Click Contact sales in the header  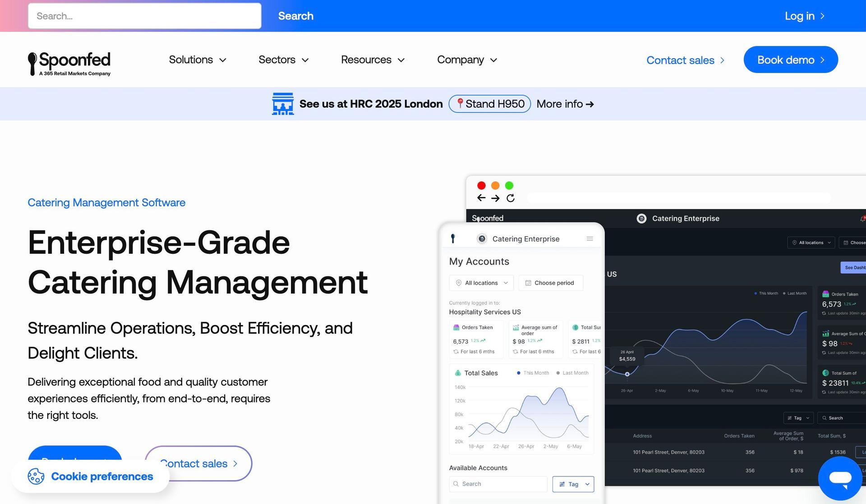point(686,60)
